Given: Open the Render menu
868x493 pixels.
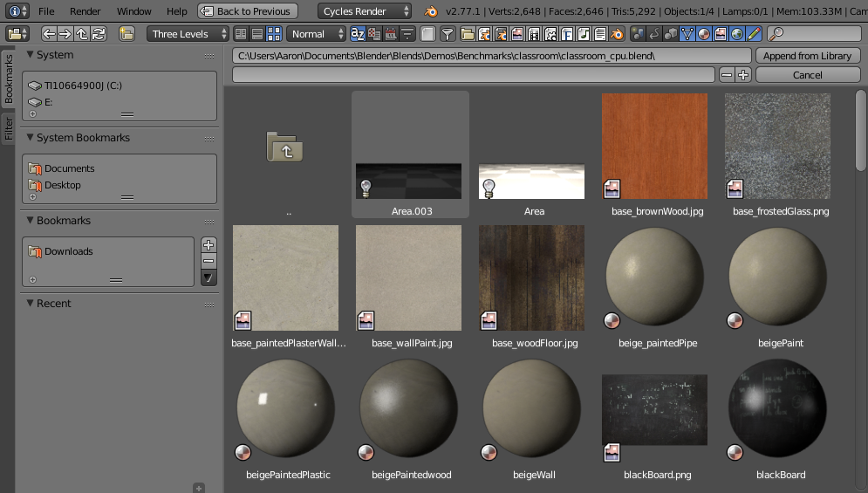Looking at the screenshot, I should click(x=85, y=11).
